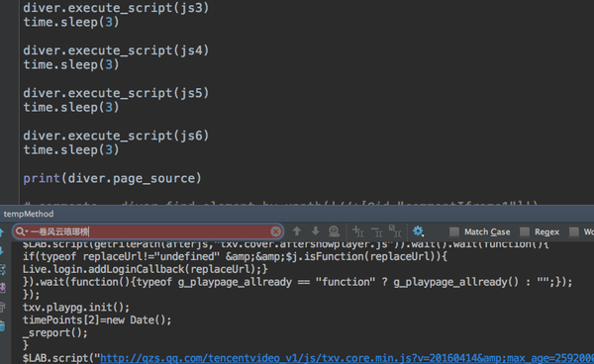Go to previous search occurrence arrow
Screen dimensions: 594x364
click(x=297, y=231)
